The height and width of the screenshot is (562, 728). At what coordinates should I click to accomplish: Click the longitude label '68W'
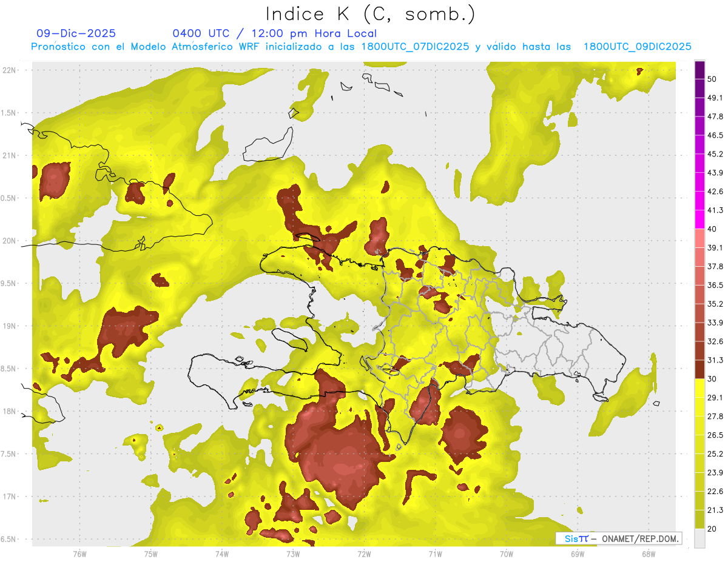pos(648,554)
